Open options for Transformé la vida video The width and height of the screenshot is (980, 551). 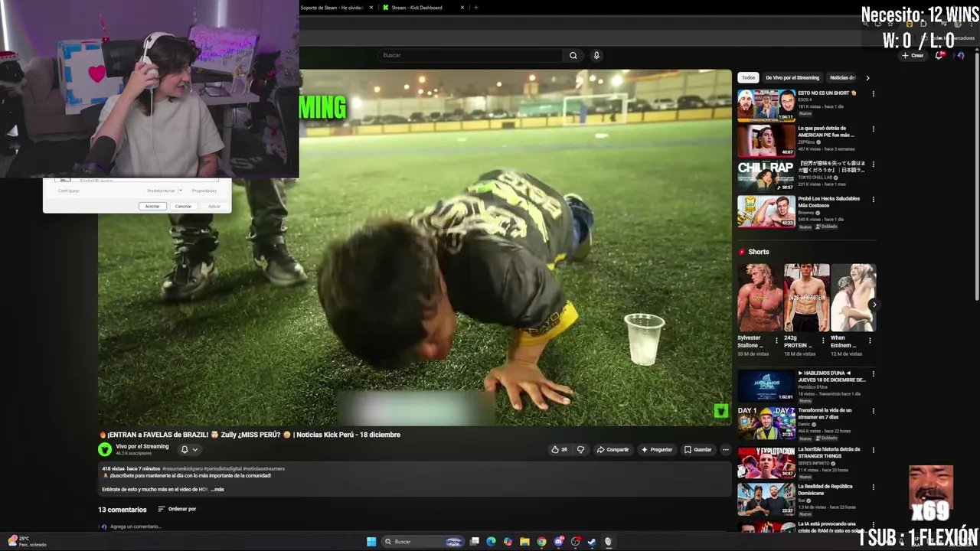point(873,411)
